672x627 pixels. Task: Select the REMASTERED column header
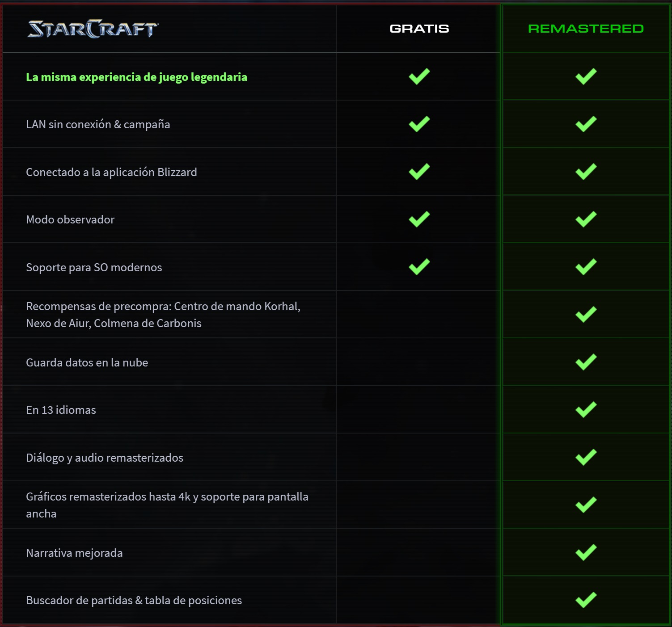tap(586, 29)
